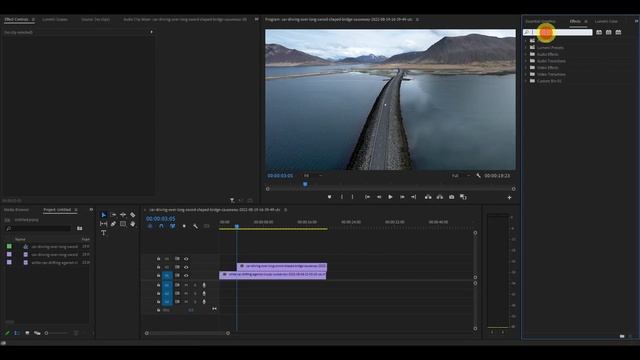Image resolution: width=640 pixels, height=360 pixels.
Task: Open timeline display settings wrench
Action: point(196,226)
